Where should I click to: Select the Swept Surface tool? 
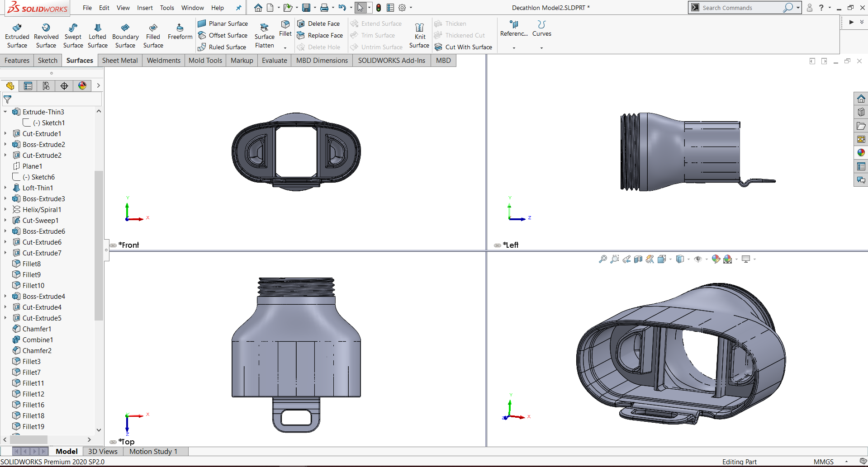coord(73,36)
